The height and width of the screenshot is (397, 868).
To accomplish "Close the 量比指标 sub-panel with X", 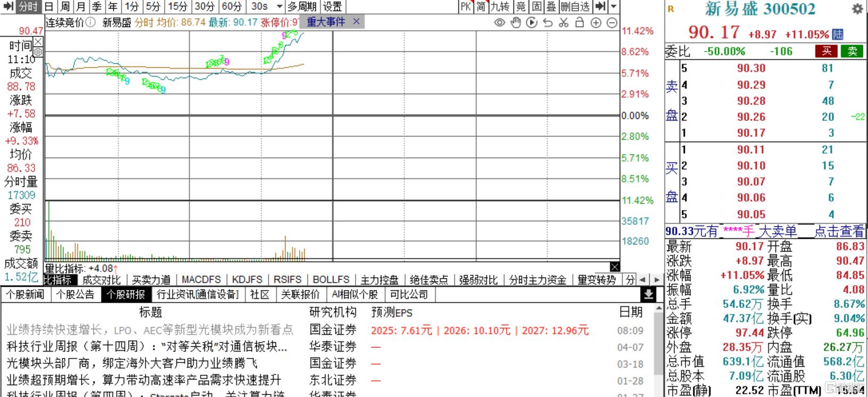I will (615, 267).
